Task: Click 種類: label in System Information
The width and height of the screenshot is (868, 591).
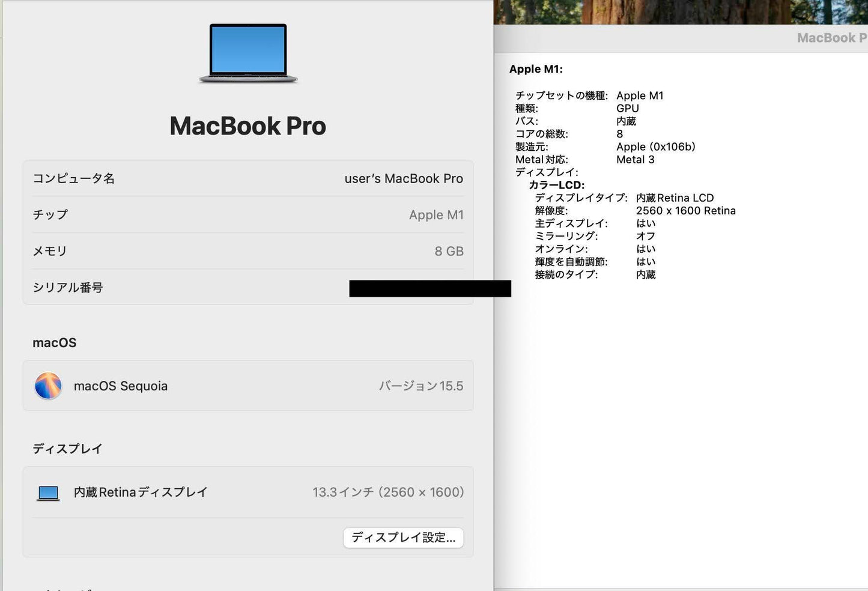Action: (x=527, y=109)
